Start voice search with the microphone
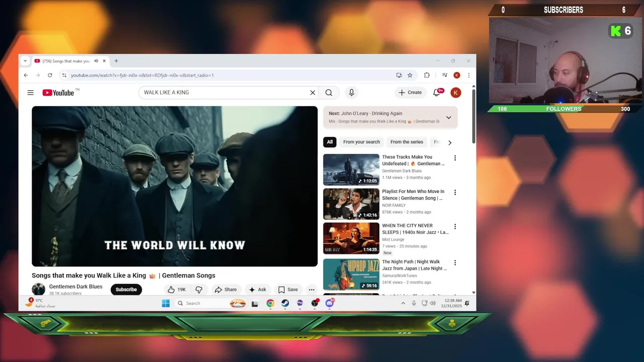Viewport: 644px width, 362px height. pyautogui.click(x=351, y=93)
